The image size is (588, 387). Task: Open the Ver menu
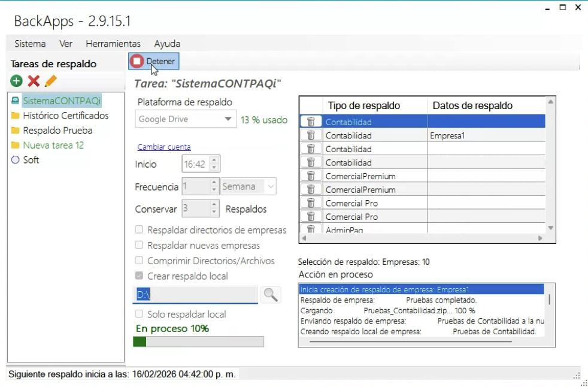pos(66,44)
